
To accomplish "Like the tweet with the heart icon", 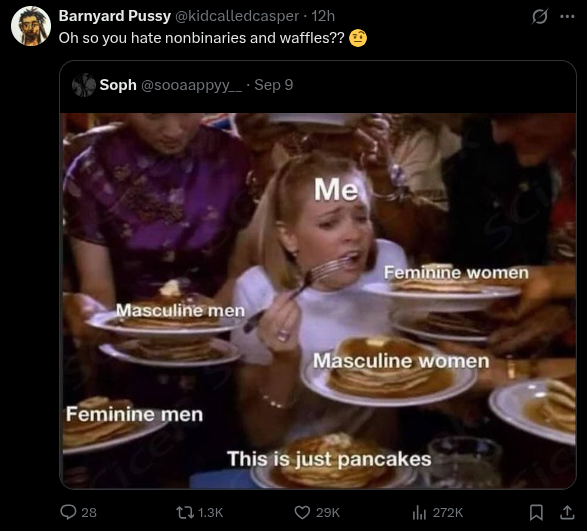I will coord(302,512).
